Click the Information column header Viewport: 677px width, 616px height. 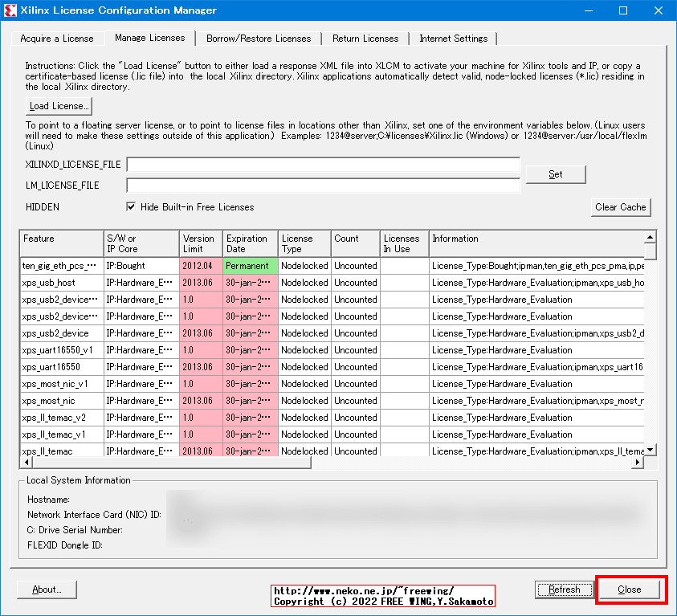[536, 243]
